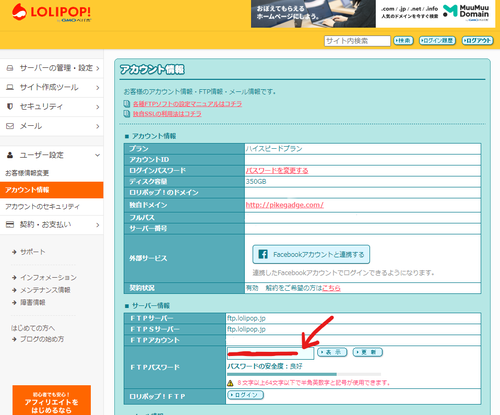The image size is (500, 415).
Task: Open お客様情報変更 submenu item
Action: click(27, 173)
